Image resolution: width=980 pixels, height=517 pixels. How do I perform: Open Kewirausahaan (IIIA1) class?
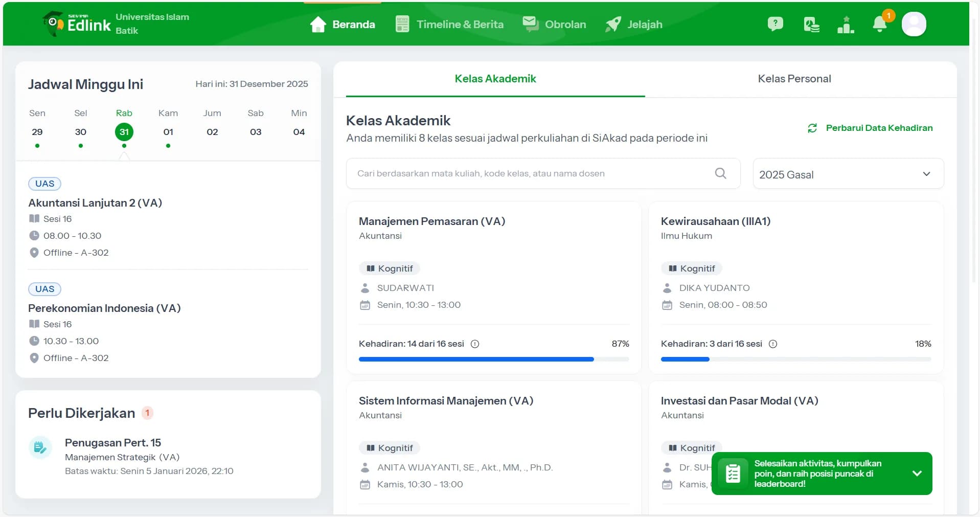[x=716, y=221]
